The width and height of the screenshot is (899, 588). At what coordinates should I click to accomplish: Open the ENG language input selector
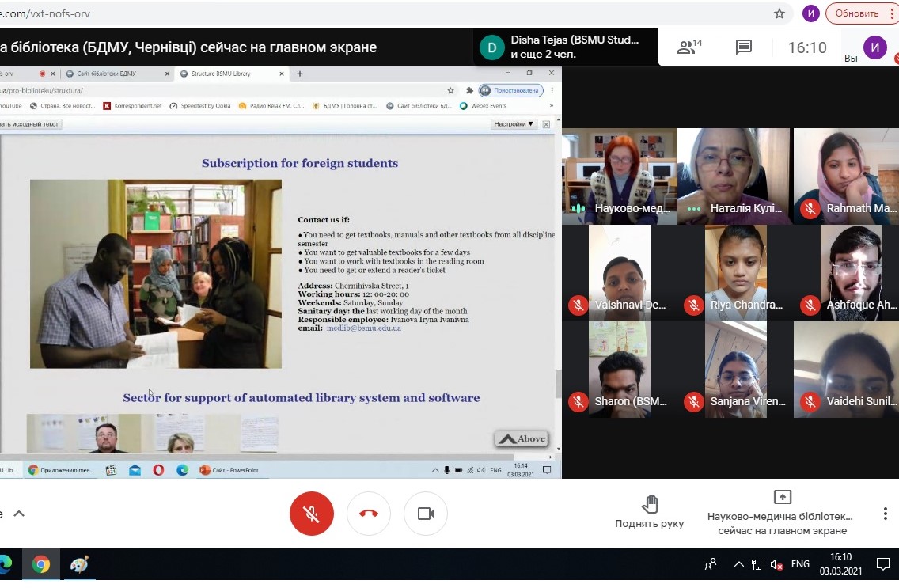(800, 564)
